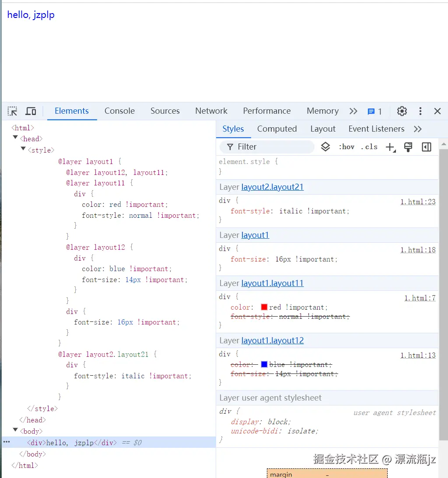
Task: Toggle element state with :hov
Action: pyautogui.click(x=346, y=147)
